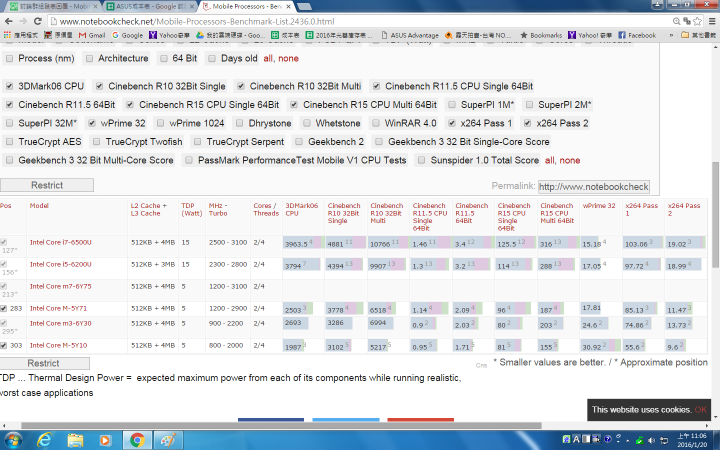
Task: Enable WinRAR 4.0 checkbox
Action: click(376, 123)
